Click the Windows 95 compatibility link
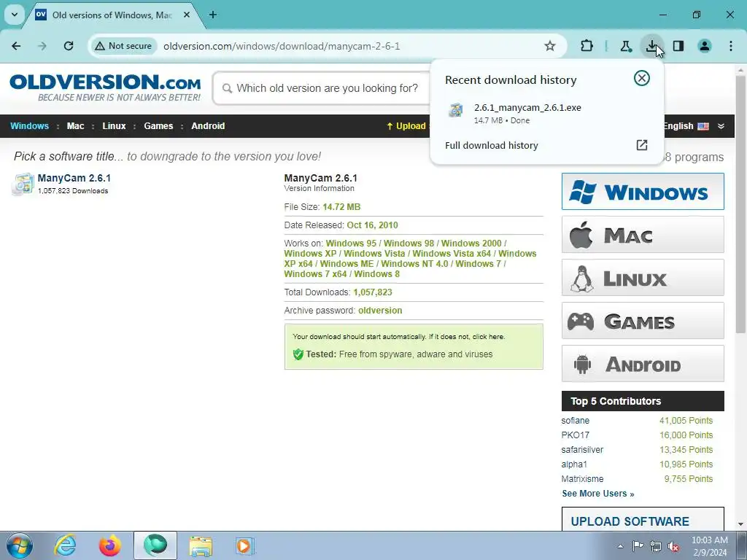 351,244
